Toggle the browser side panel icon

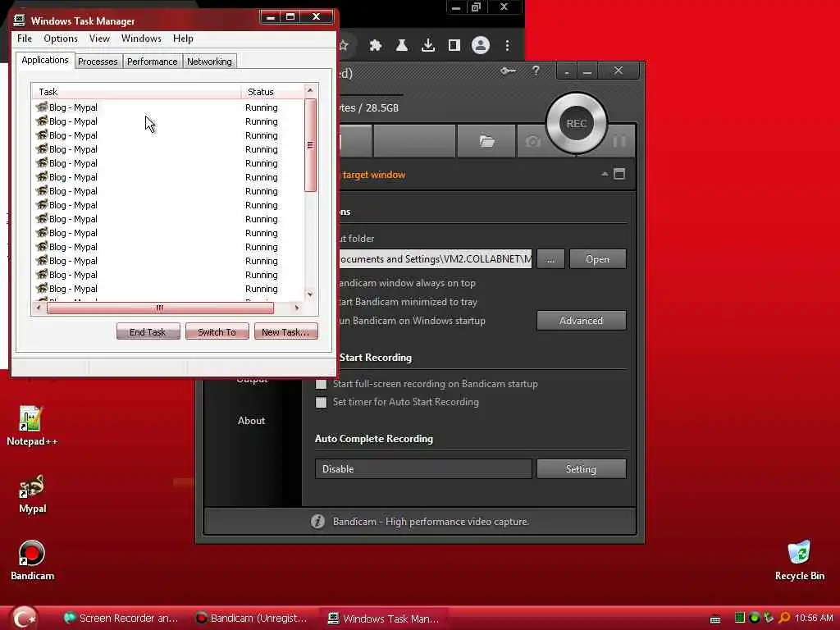click(454, 45)
